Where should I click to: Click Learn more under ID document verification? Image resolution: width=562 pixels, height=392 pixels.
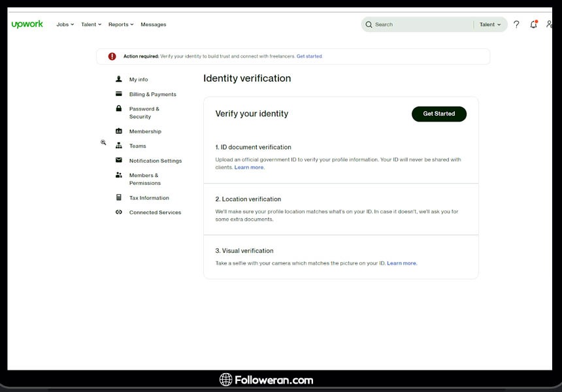pos(249,167)
